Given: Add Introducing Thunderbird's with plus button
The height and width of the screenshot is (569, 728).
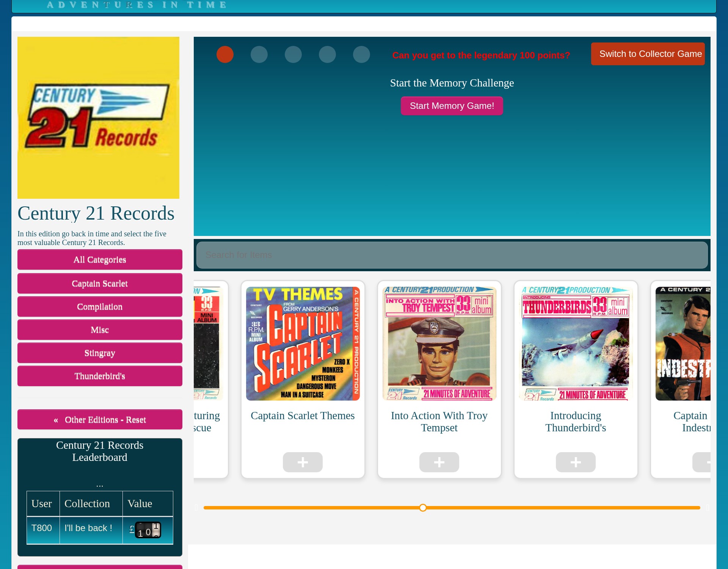Looking at the screenshot, I should (x=576, y=462).
